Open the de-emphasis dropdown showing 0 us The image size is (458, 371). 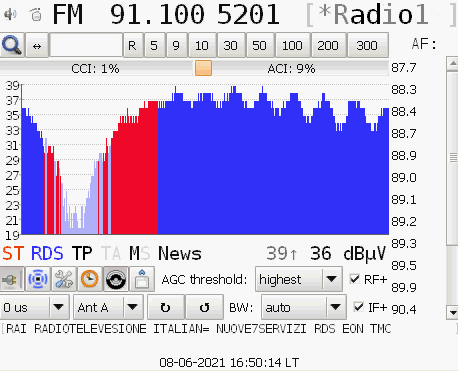coord(35,307)
